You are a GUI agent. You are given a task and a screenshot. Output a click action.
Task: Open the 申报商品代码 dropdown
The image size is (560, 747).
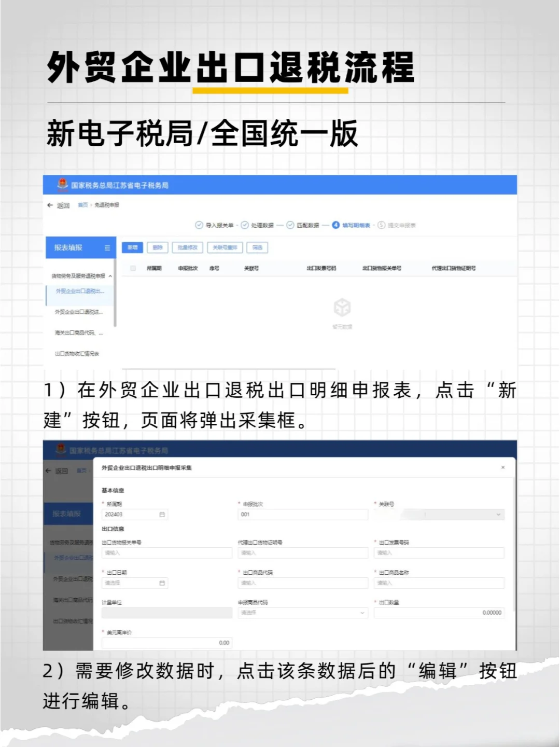[361, 613]
